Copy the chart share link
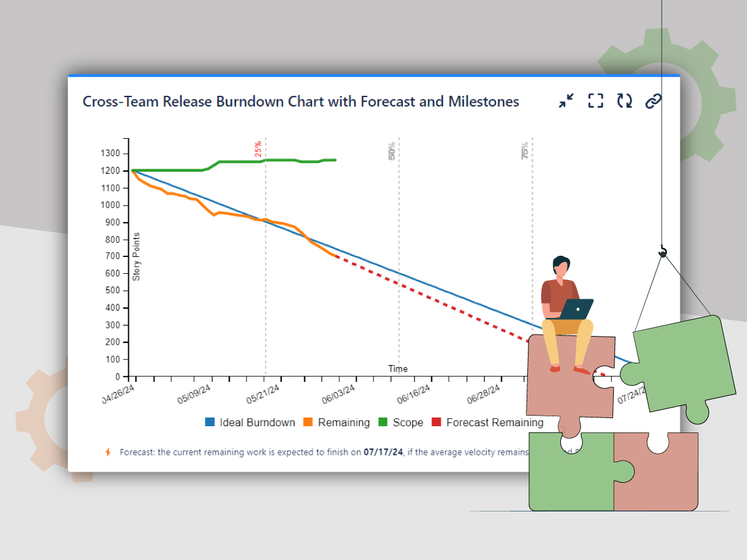The width and height of the screenshot is (747, 560). [x=652, y=101]
